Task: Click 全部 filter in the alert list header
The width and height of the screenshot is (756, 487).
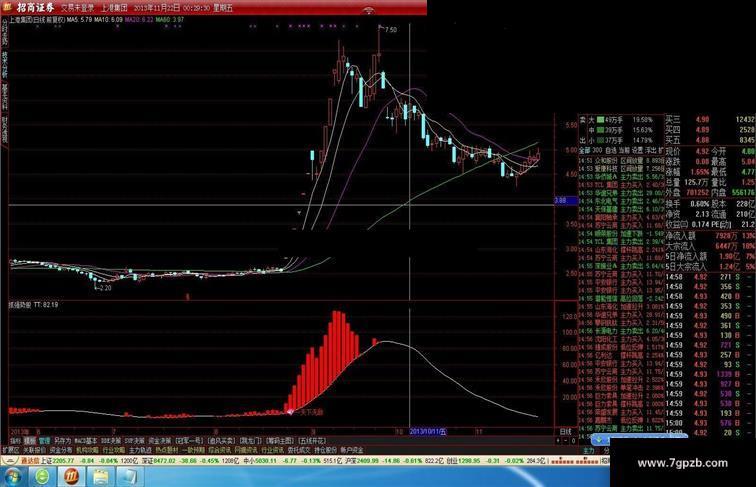Action: [x=584, y=150]
